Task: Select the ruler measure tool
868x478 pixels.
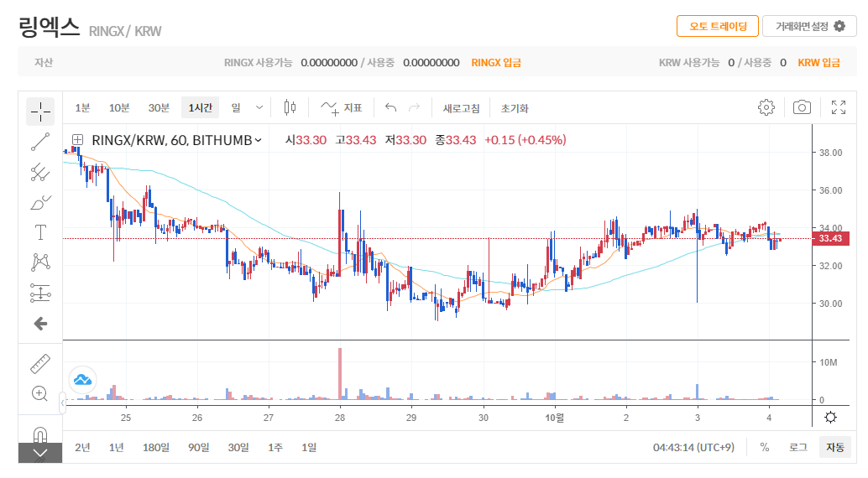Action: coord(39,364)
